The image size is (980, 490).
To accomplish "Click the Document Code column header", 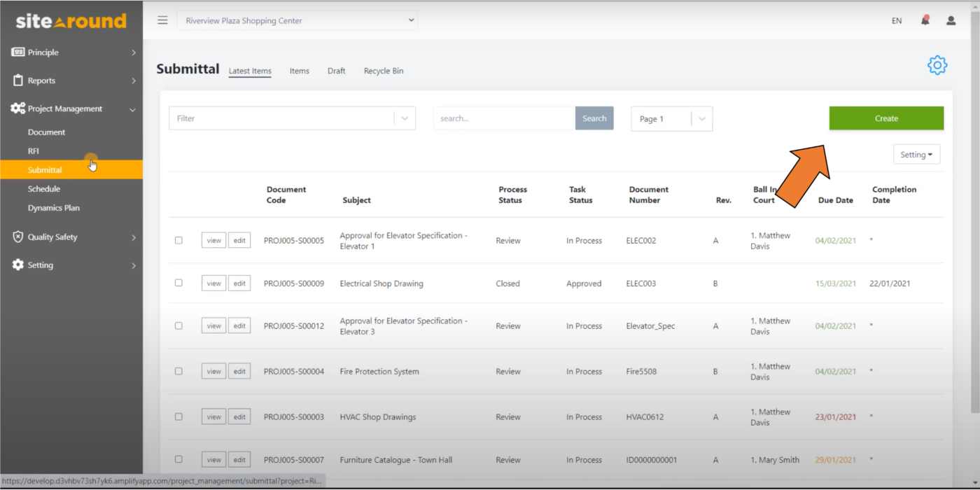I will click(286, 195).
